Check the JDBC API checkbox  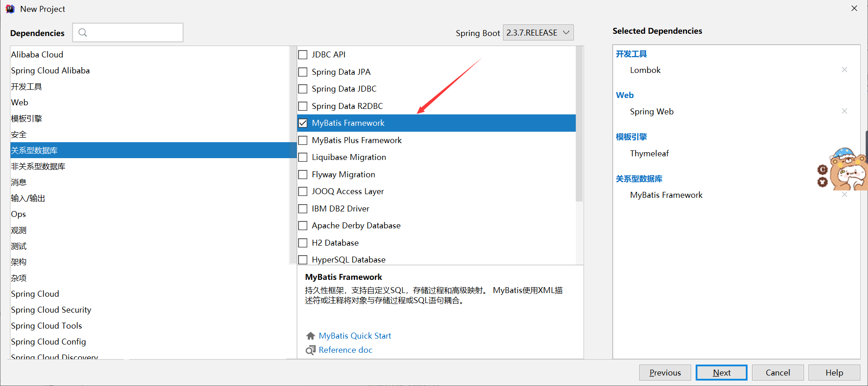tap(303, 55)
